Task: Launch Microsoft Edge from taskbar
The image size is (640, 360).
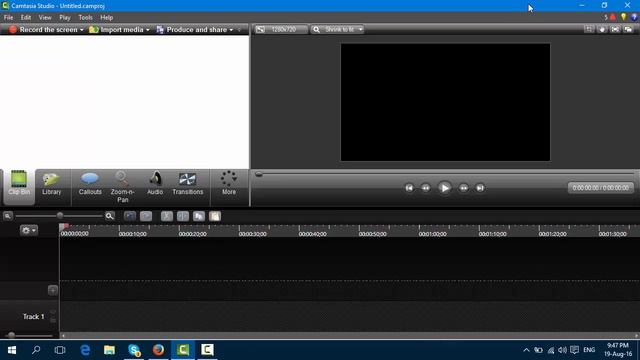Action: point(85,350)
